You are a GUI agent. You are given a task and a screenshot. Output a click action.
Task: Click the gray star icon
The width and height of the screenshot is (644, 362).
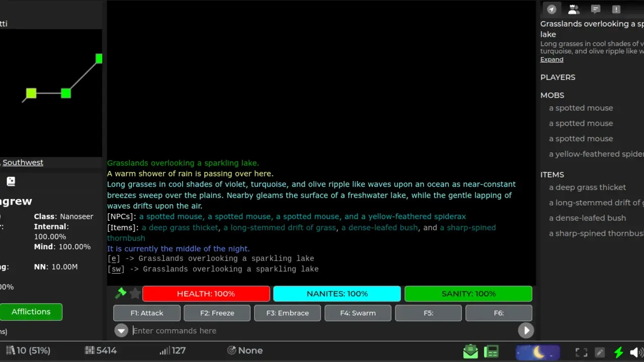135,293
